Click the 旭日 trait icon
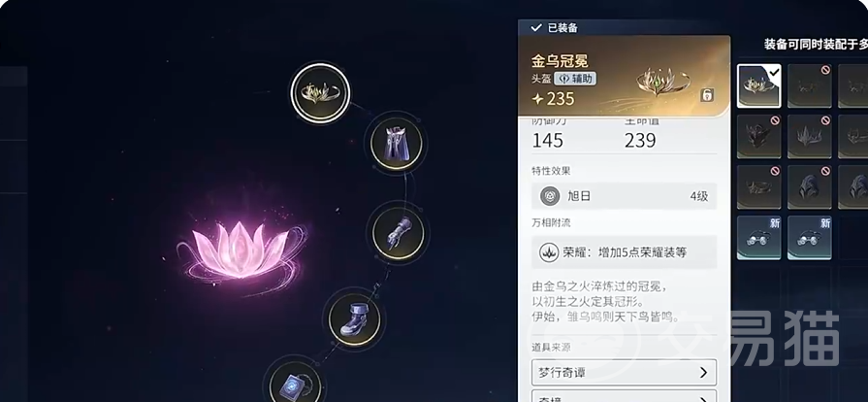The width and height of the screenshot is (868, 402). [x=550, y=196]
